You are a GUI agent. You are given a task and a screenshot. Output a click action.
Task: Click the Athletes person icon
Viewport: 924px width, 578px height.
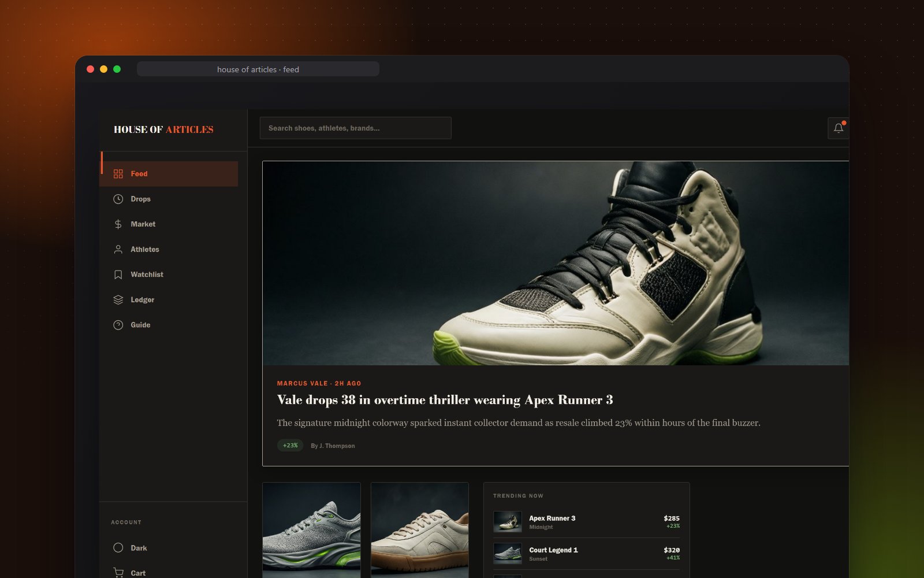118,250
